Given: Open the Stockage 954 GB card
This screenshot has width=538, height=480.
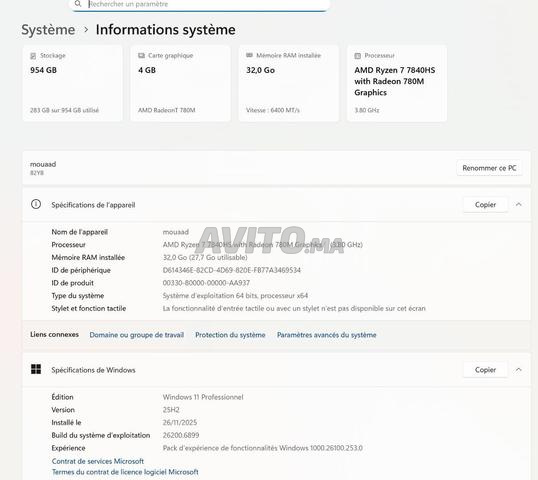Looking at the screenshot, I should [x=72, y=83].
